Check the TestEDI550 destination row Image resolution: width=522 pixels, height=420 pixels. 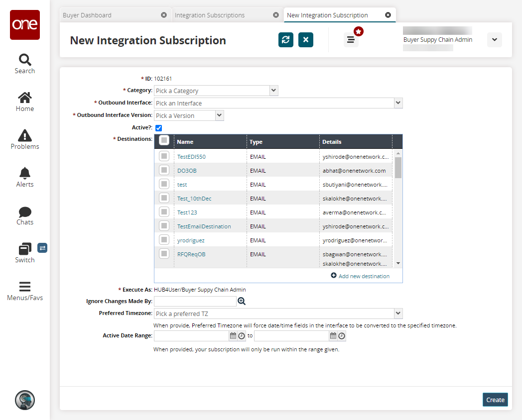coord(164,156)
